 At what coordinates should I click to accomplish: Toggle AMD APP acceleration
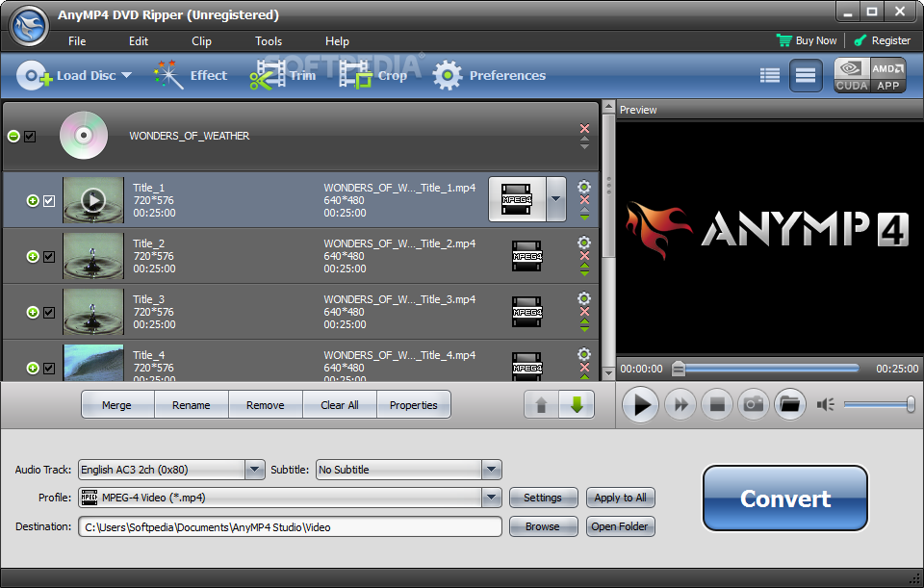click(888, 75)
